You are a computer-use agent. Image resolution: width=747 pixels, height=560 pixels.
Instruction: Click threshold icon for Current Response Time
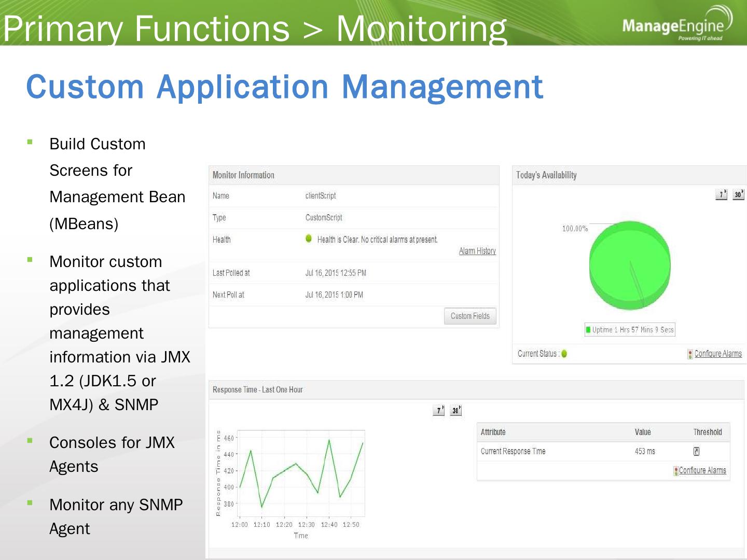tap(696, 452)
